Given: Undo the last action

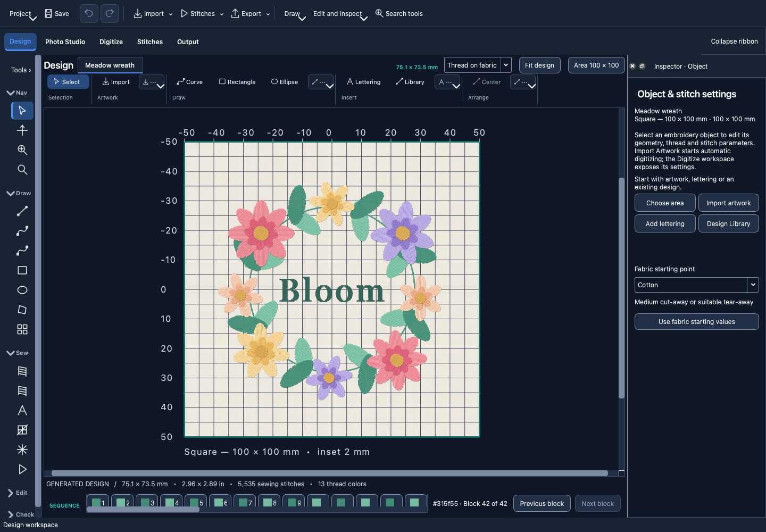Looking at the screenshot, I should pos(89,14).
